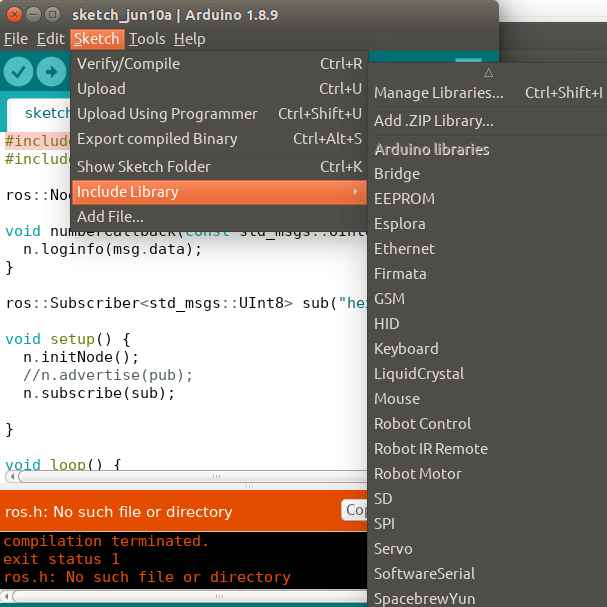The height and width of the screenshot is (607, 607).
Task: Include the SoftwareSerial library
Action: click(488, 574)
